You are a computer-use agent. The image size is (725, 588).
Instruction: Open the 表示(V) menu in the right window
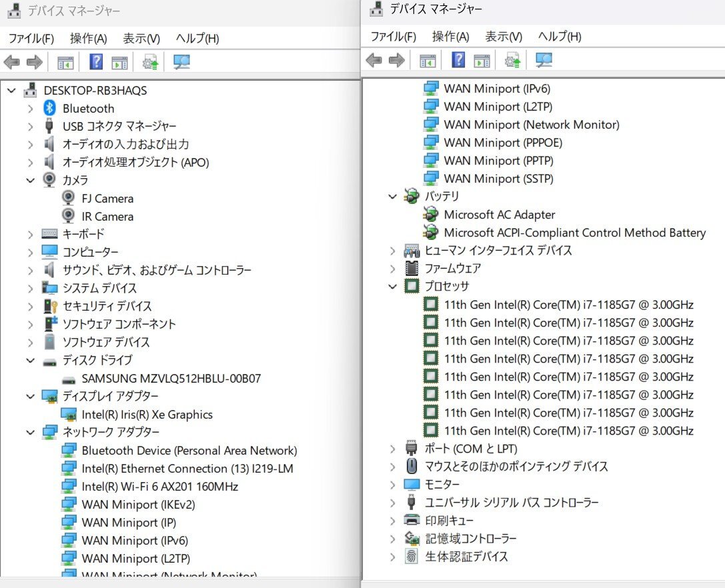tap(504, 37)
